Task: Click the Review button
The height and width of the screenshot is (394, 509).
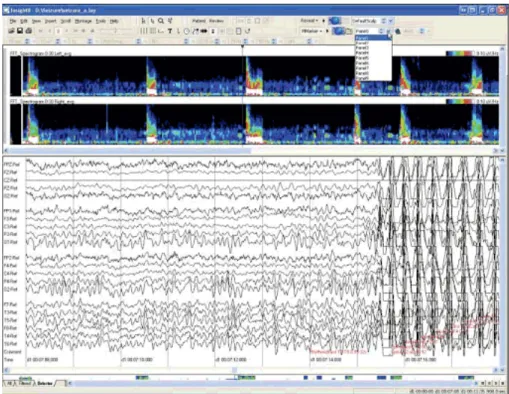Action: [216, 21]
